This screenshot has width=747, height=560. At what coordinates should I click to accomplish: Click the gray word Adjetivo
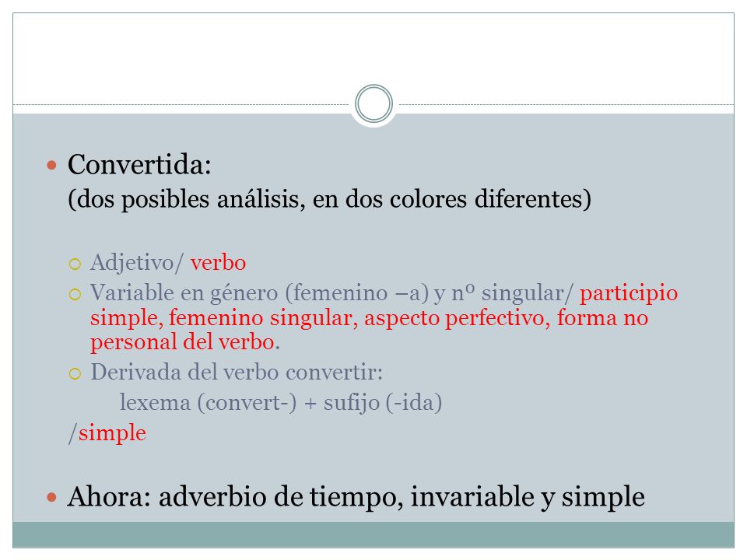(x=132, y=263)
